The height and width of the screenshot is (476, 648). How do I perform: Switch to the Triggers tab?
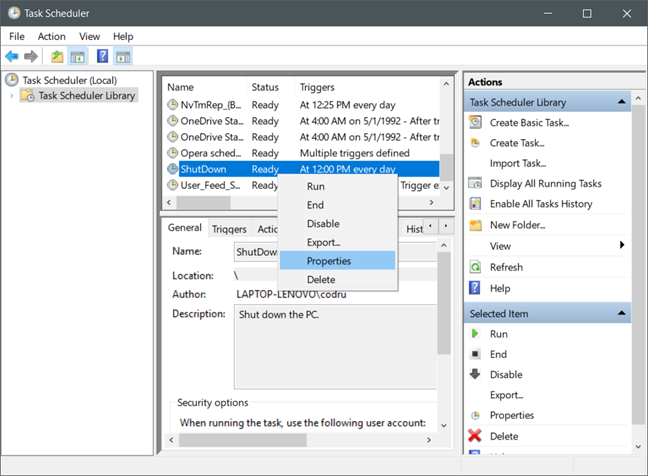[x=229, y=229]
